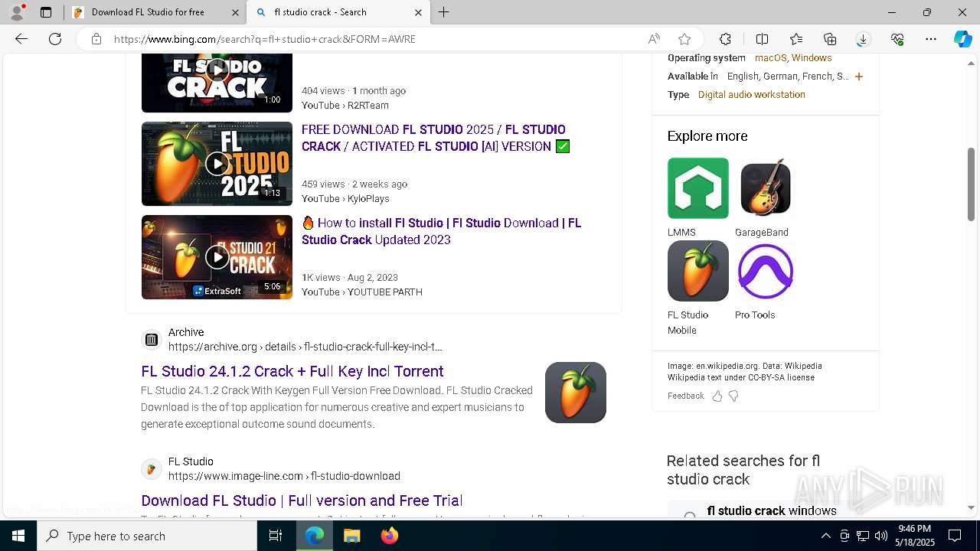The image size is (980, 551).
Task: Open File Explorer from taskbar
Action: point(351,536)
